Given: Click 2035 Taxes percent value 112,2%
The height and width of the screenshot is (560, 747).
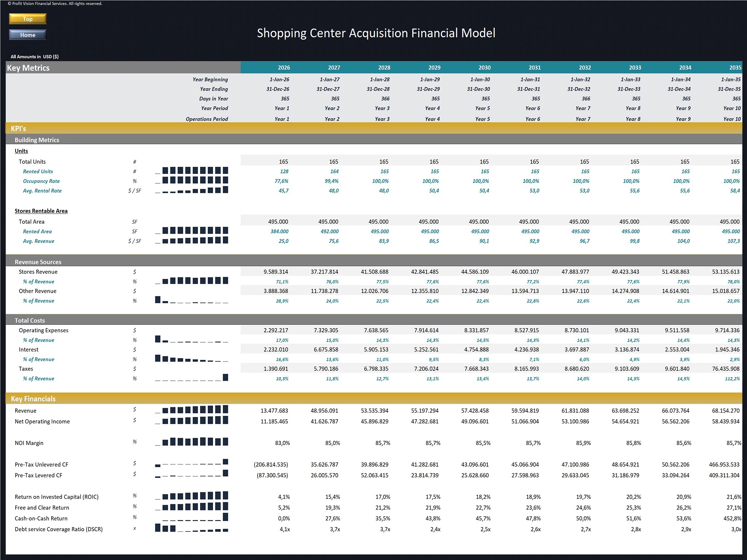Looking at the screenshot, I should pyautogui.click(x=732, y=379).
